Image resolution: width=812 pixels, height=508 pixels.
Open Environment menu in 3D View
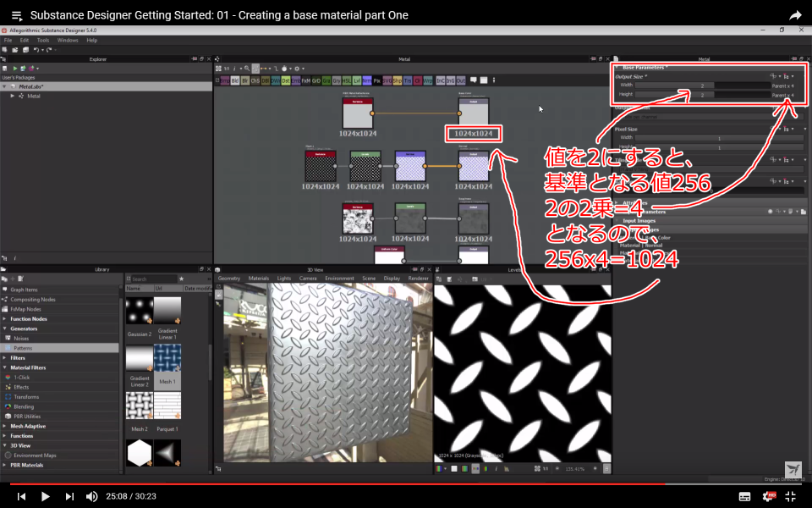[x=339, y=279]
